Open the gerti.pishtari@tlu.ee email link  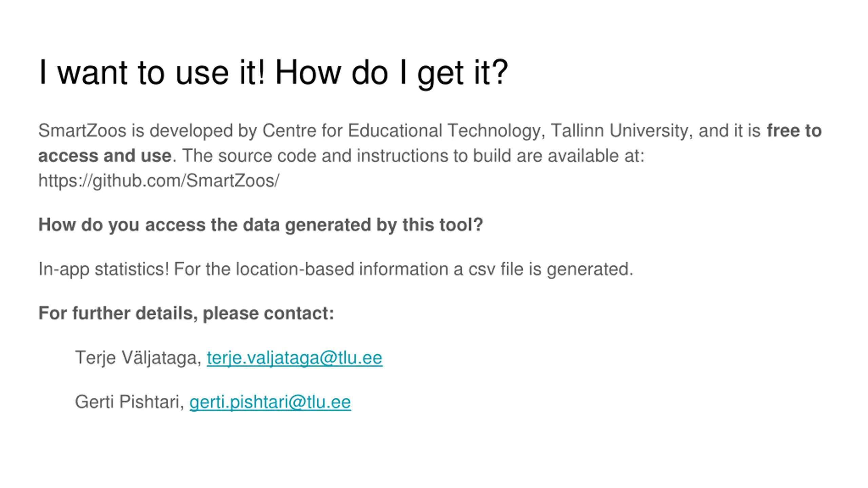click(270, 402)
